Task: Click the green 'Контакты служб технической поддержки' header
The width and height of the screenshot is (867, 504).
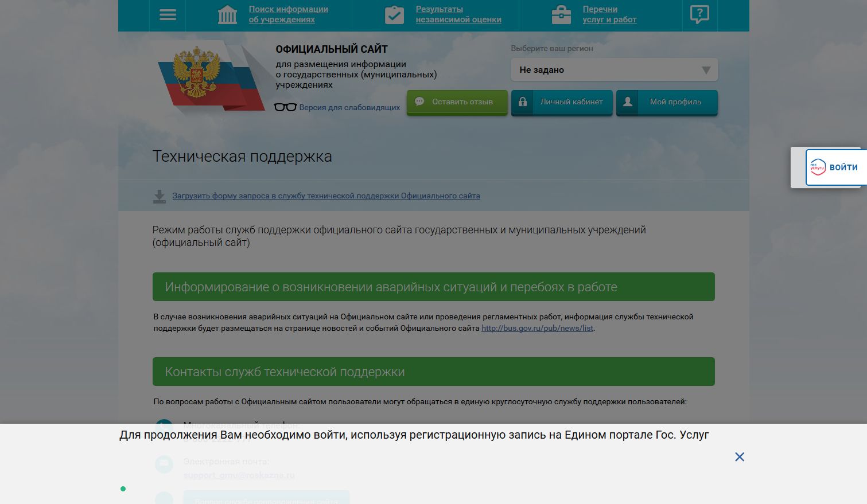Action: pyautogui.click(x=433, y=372)
